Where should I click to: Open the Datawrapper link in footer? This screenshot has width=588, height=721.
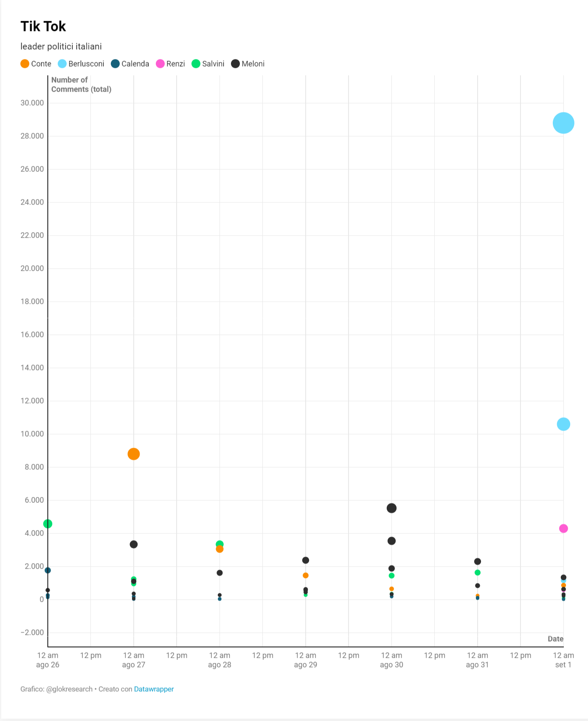click(x=154, y=689)
